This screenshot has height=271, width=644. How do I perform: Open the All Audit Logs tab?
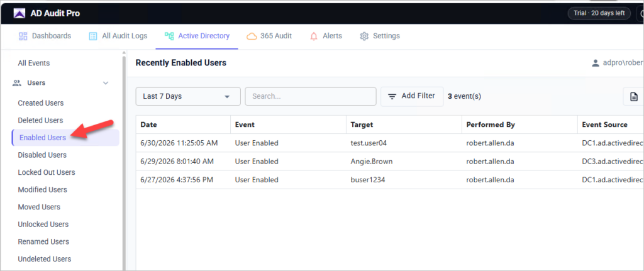(118, 36)
